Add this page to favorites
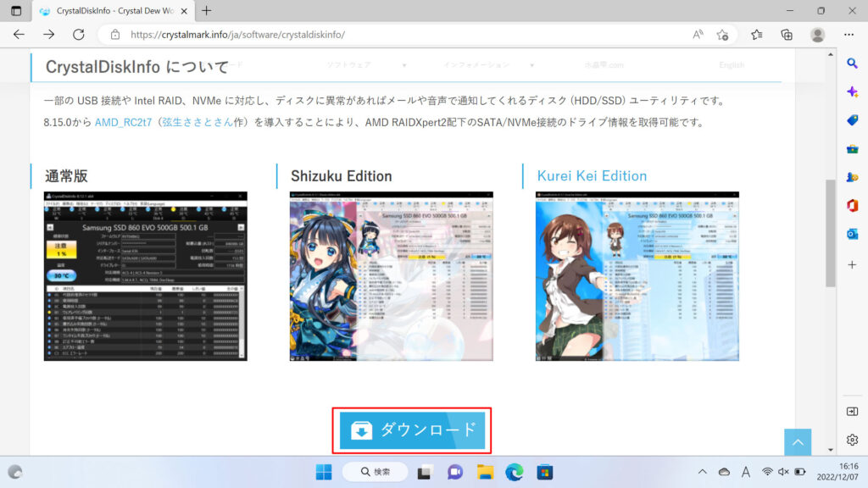The width and height of the screenshot is (868, 488). pos(722,35)
